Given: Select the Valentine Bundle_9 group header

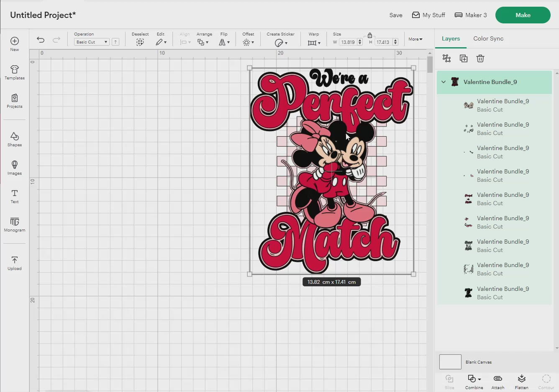Looking at the screenshot, I should 494,82.
